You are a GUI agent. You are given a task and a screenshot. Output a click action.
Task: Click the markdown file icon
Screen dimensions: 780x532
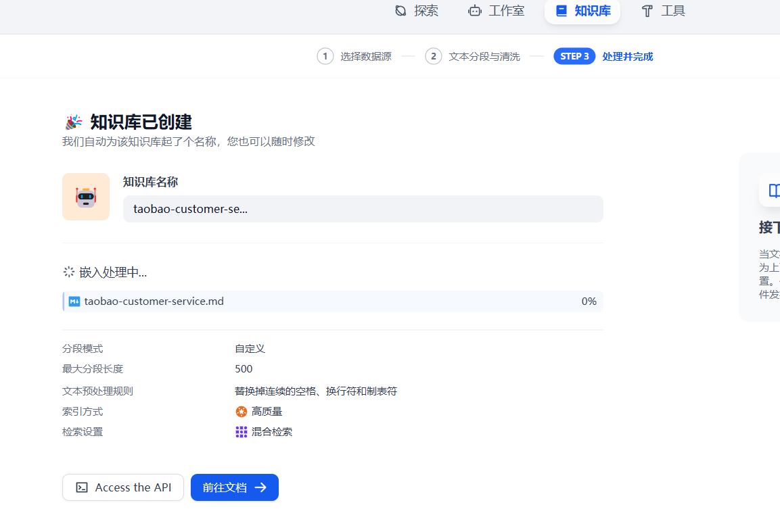pyautogui.click(x=74, y=301)
